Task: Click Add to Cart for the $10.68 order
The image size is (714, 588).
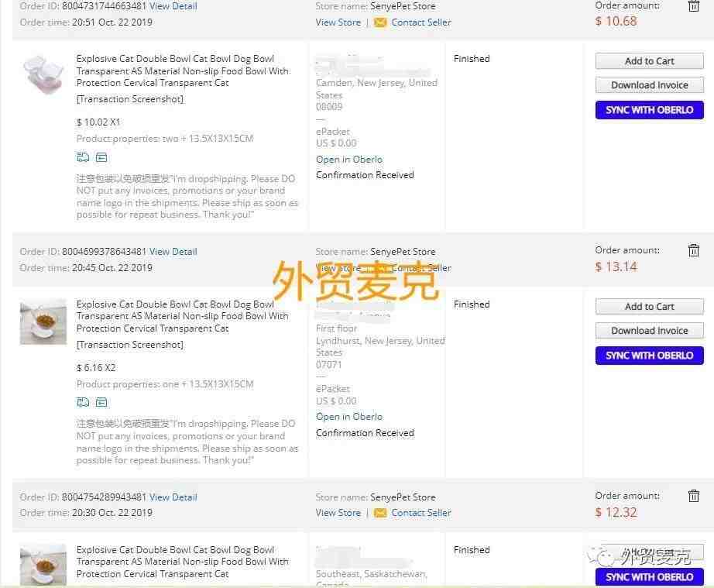Action: (649, 61)
